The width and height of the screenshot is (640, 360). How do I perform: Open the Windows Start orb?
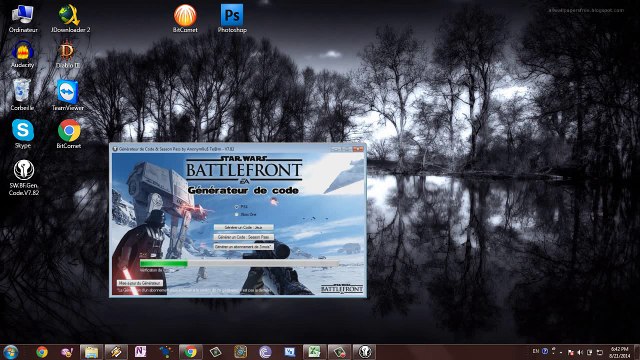10,352
